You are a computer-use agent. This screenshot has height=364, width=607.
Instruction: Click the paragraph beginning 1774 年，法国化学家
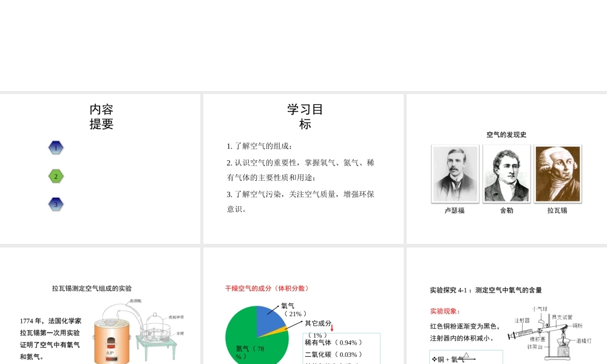point(50,339)
